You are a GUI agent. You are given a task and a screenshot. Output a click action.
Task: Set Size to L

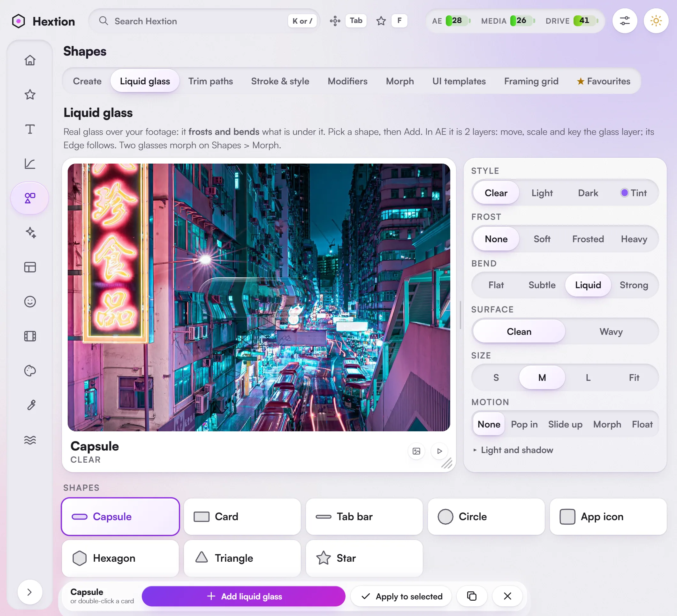588,377
